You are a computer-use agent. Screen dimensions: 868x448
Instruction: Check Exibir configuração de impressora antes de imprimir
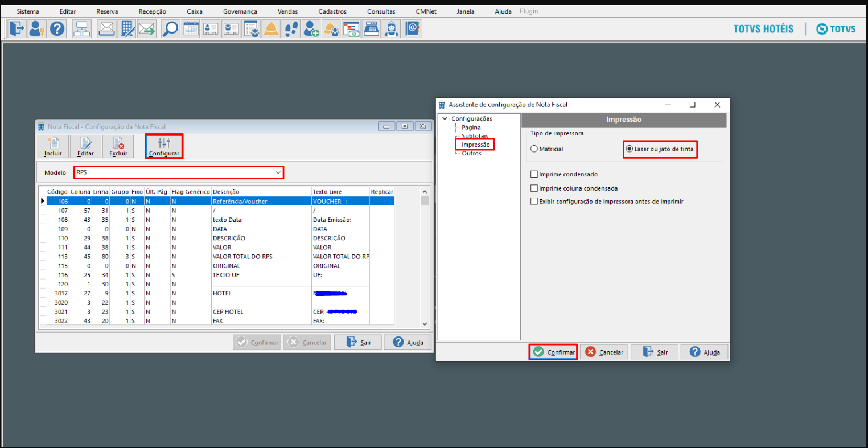click(607, 202)
